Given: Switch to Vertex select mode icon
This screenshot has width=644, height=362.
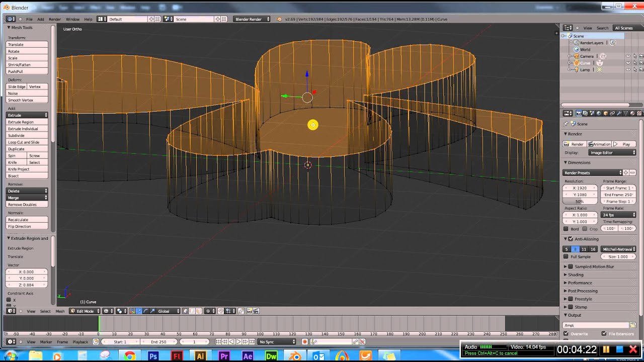Looking at the screenshot, I should pyautogui.click(x=186, y=311).
